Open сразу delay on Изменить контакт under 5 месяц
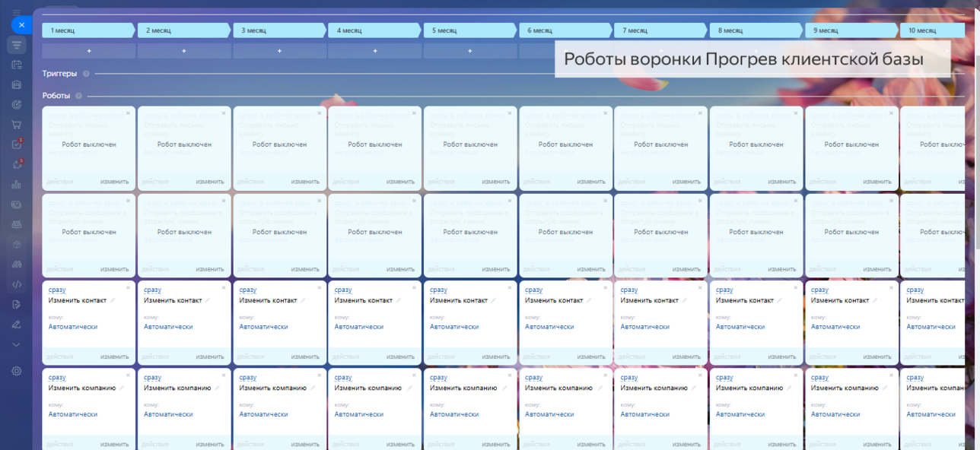 tap(438, 290)
